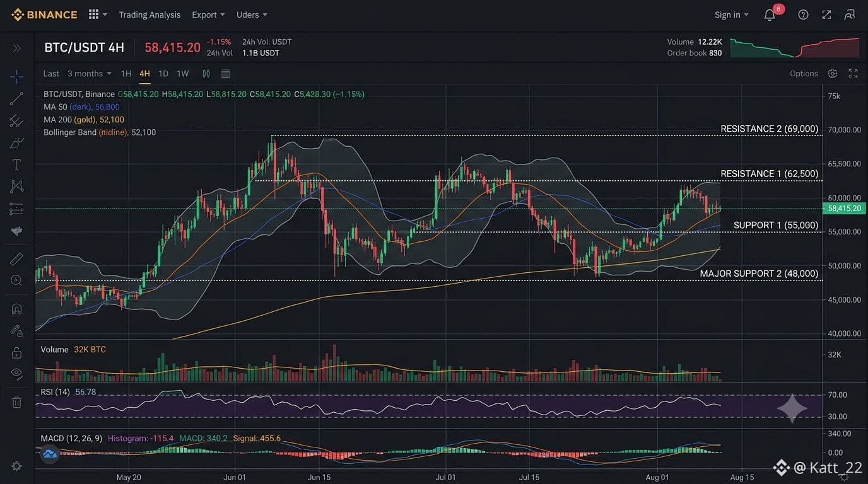Click the MACD (12, 26, 9) label
The width and height of the screenshot is (868, 484).
click(x=71, y=439)
